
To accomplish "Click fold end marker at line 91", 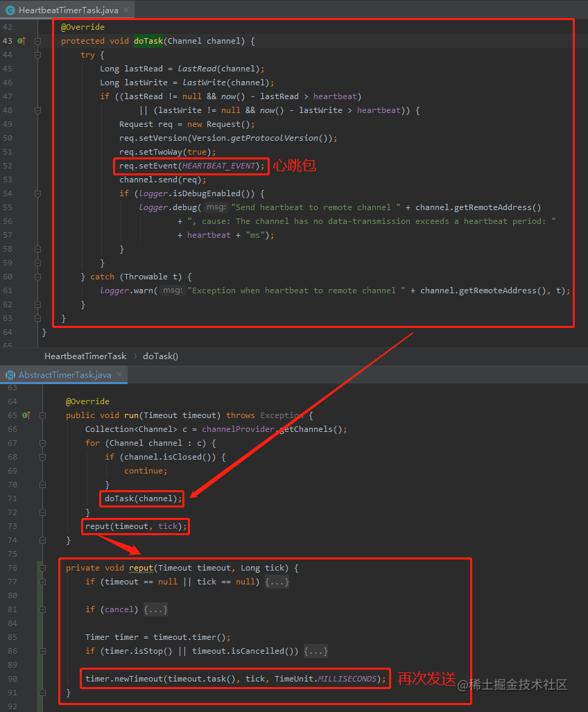I will pos(42,693).
